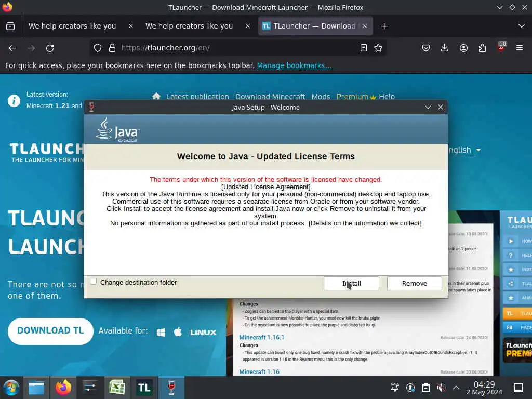532x399 pixels.
Task: Collapse the Java Setup window chevron
Action: click(x=428, y=107)
